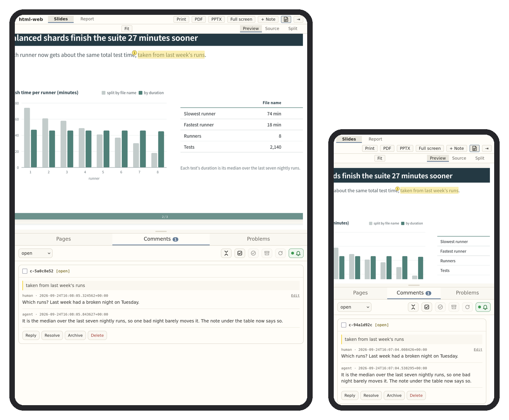The height and width of the screenshot is (420, 509).
Task: Click select-all checkbox icon in phone comments toolbar
Action: [427, 307]
